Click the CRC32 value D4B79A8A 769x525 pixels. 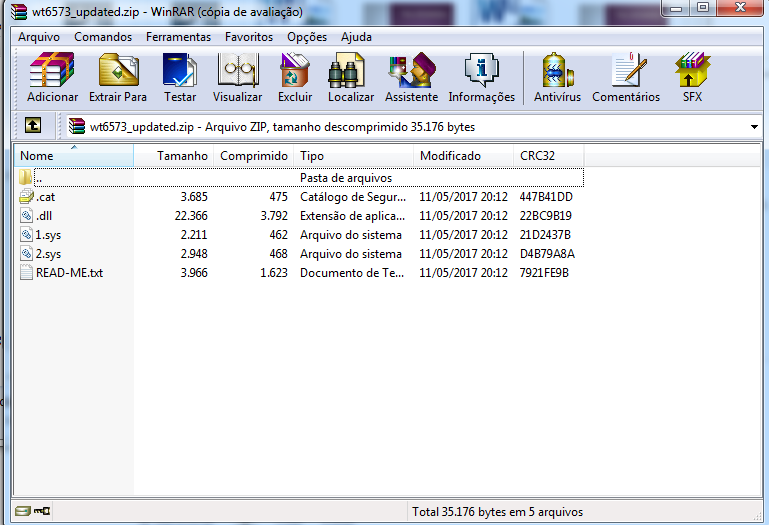pyautogui.click(x=547, y=254)
